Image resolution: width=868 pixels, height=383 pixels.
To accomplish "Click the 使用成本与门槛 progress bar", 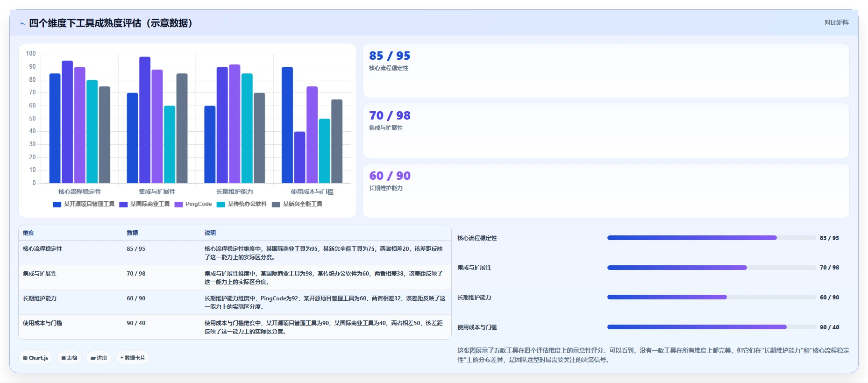I will [711, 327].
